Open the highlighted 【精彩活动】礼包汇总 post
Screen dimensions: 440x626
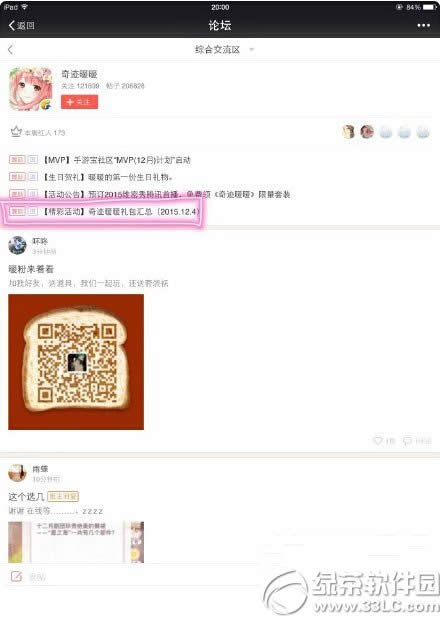(x=121, y=212)
